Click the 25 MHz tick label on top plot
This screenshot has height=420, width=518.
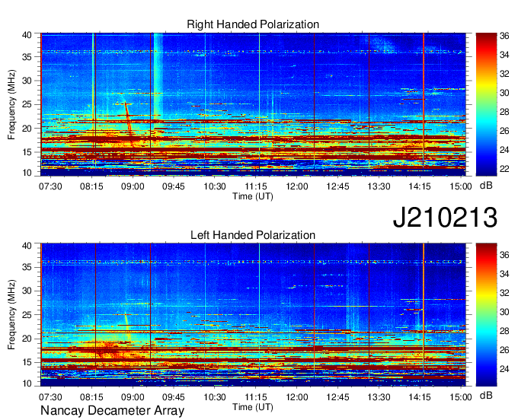[x=27, y=104]
